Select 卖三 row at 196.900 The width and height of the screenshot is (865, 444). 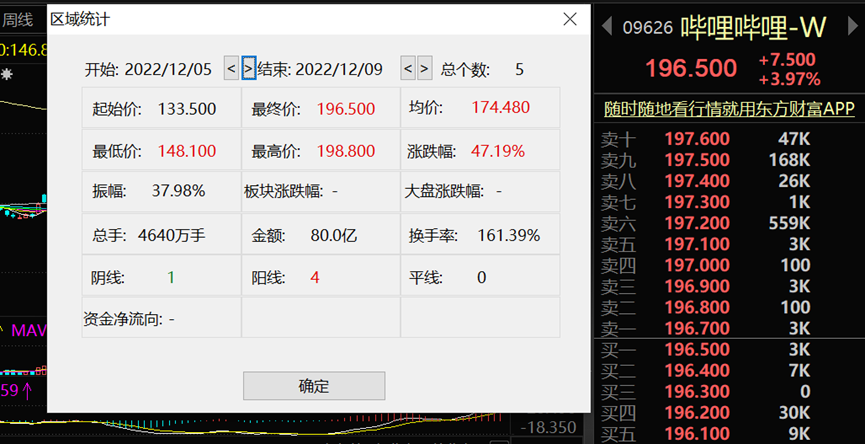pos(729,286)
